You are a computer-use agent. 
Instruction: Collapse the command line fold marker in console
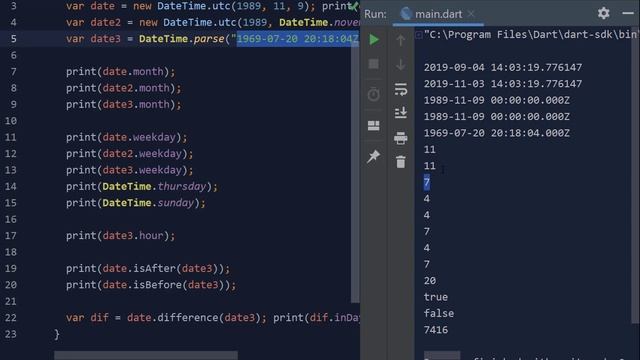pos(418,35)
